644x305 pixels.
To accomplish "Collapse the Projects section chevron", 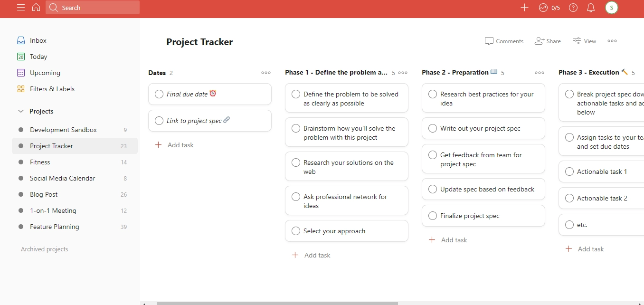I will pyautogui.click(x=20, y=111).
